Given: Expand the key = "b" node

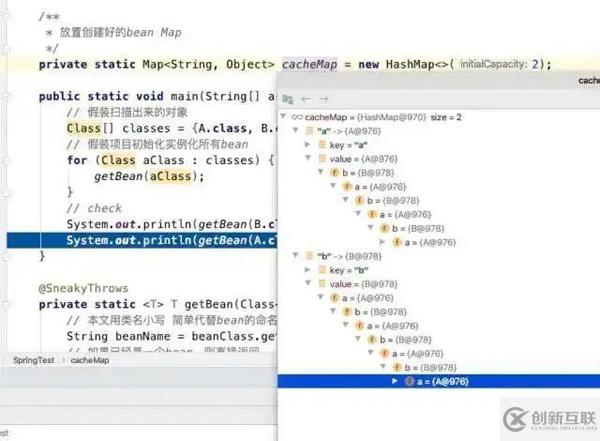Looking at the screenshot, I should coord(308,270).
